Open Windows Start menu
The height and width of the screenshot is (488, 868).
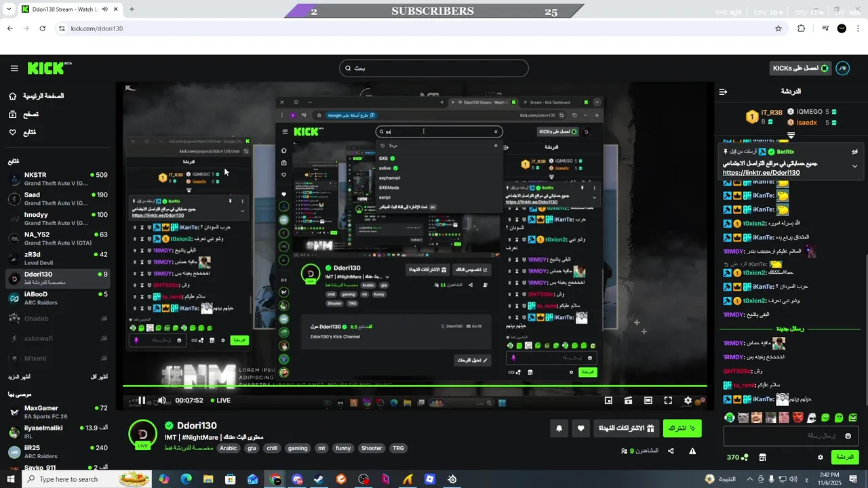(11, 479)
